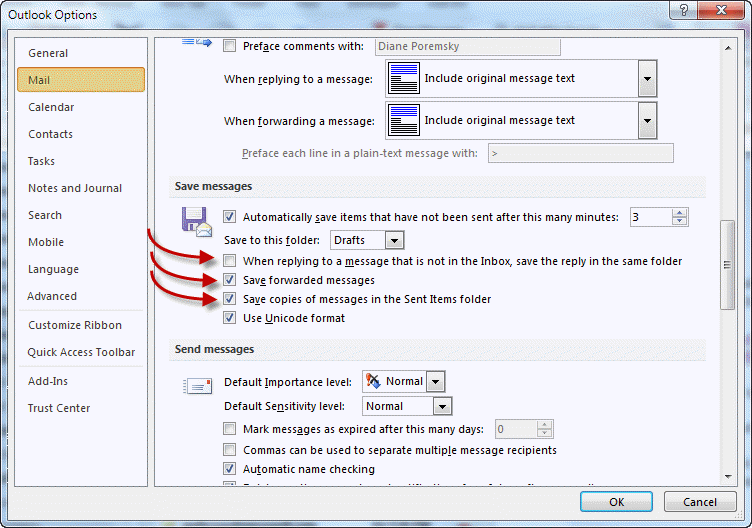The width and height of the screenshot is (752, 528).
Task: Open Save to this folder Drafts dropdown
Action: coord(394,240)
